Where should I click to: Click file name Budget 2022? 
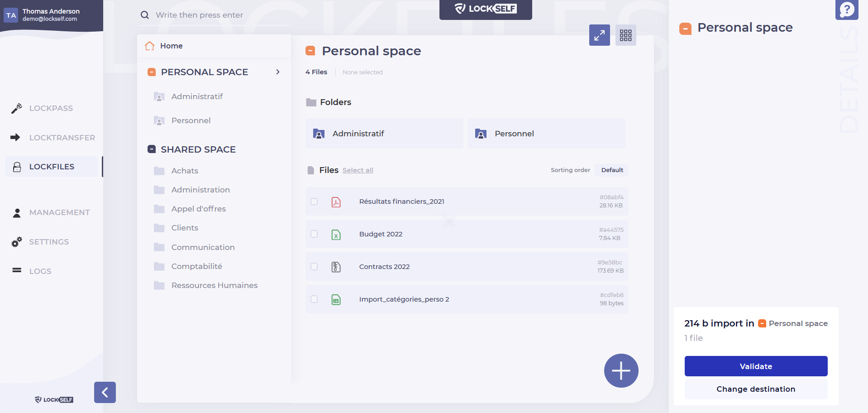coord(381,234)
